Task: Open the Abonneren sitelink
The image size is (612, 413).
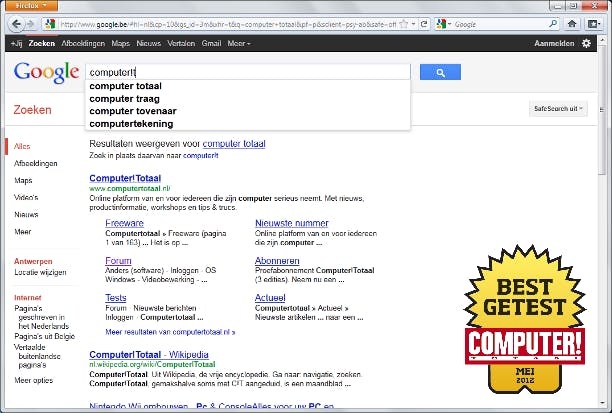Action: pyautogui.click(x=277, y=261)
